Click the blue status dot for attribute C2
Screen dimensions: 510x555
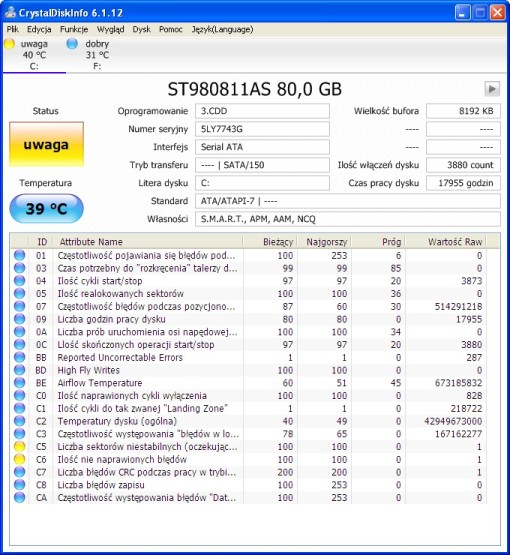tap(19, 421)
